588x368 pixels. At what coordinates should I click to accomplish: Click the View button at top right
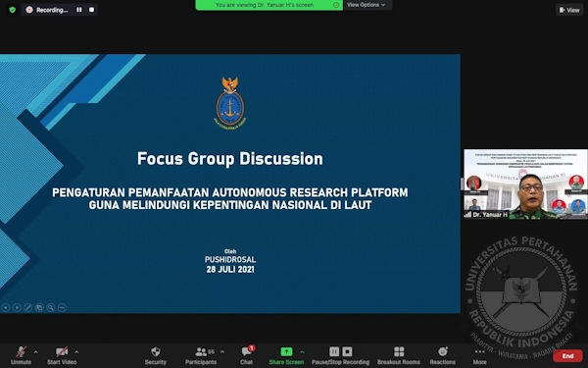click(569, 10)
